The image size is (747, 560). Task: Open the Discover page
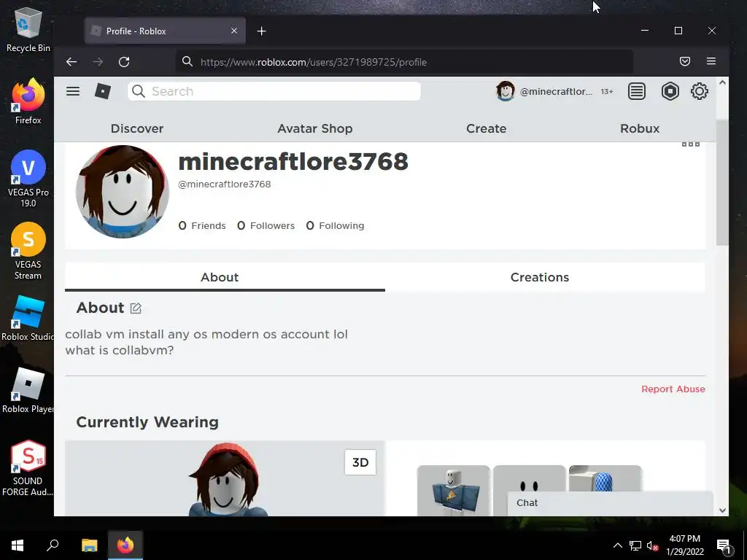coord(136,128)
